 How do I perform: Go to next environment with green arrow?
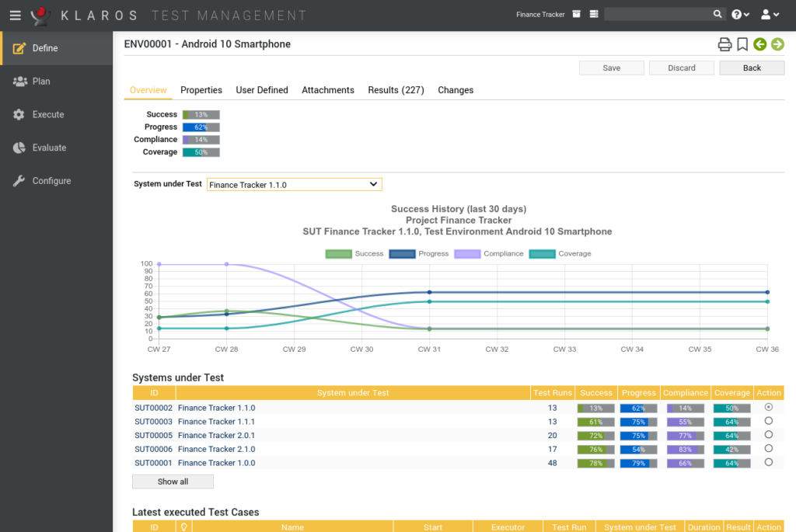point(777,44)
